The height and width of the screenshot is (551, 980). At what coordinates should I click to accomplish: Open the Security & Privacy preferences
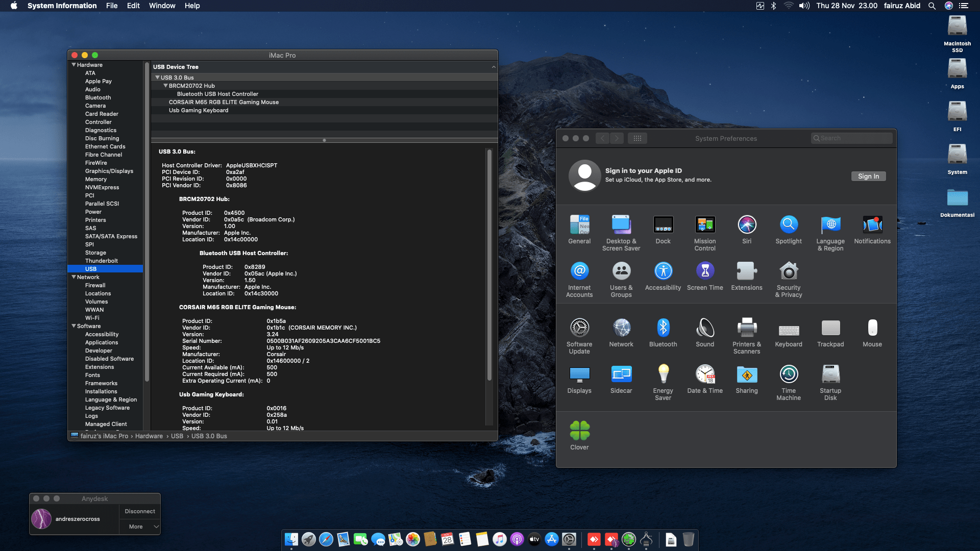pos(789,272)
